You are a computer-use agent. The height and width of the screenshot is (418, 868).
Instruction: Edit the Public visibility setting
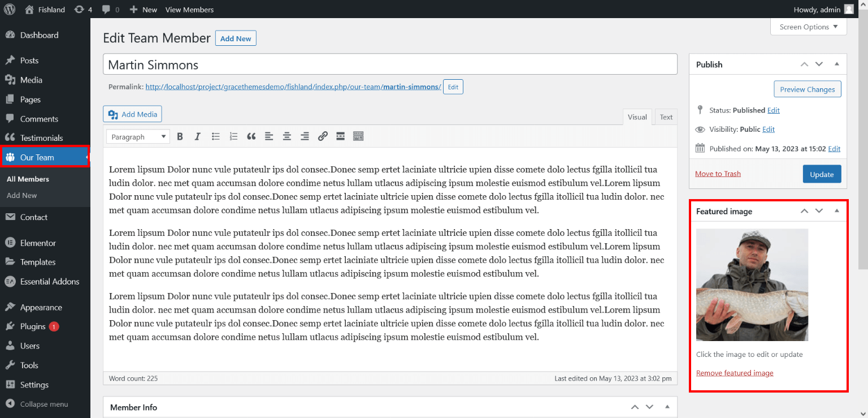click(x=769, y=130)
